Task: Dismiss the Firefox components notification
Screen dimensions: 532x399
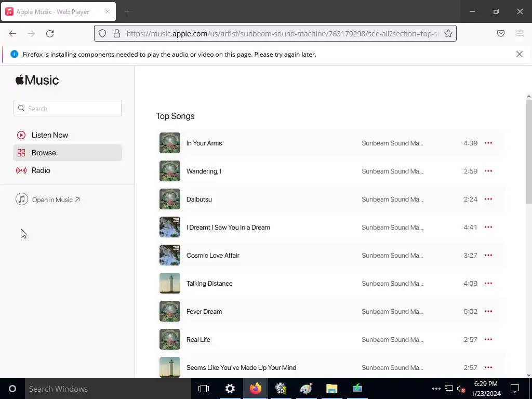Action: [520, 54]
